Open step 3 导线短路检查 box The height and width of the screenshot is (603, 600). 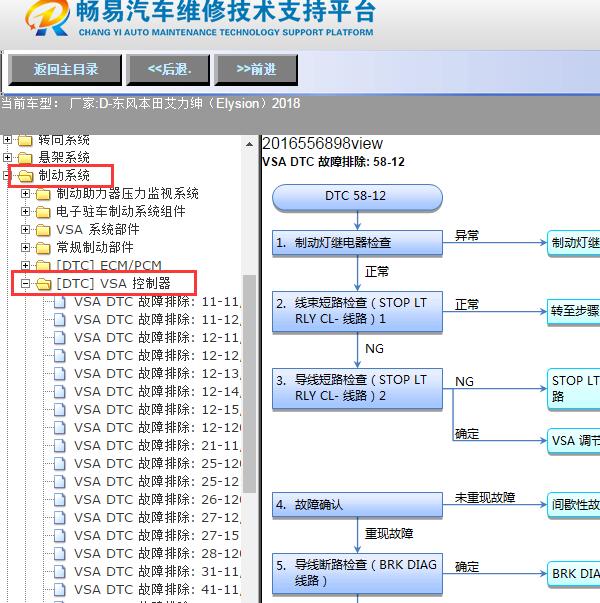[x=357, y=388]
